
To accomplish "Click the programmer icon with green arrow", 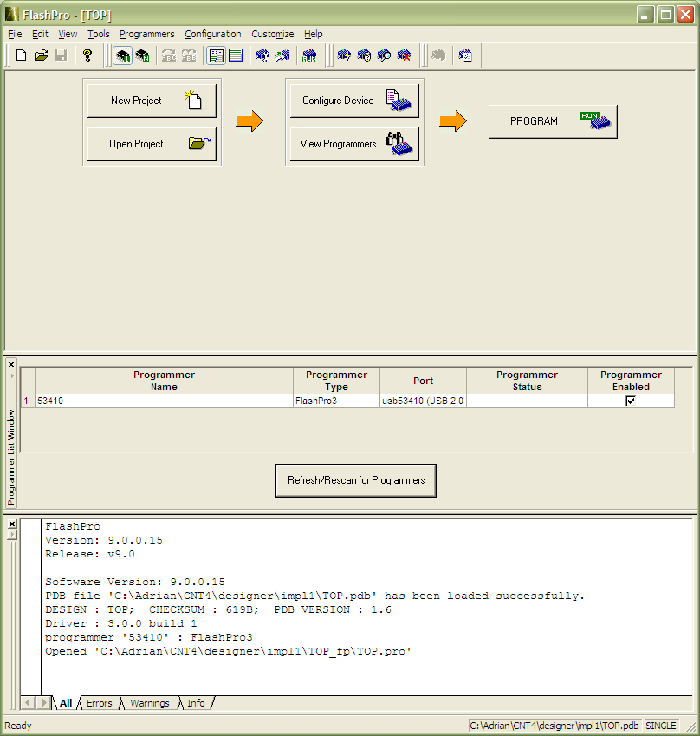I will click(x=283, y=55).
